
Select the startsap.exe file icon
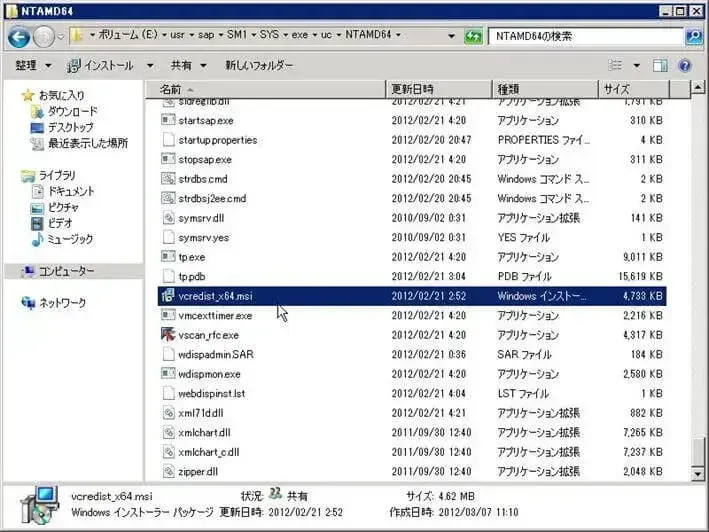tap(168, 120)
